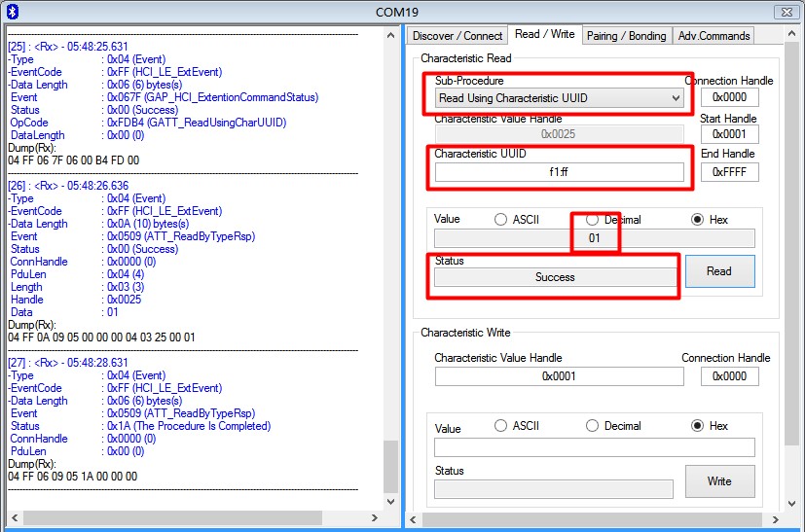This screenshot has width=805, height=532.
Task: Expand the Sub-Procedure dropdown
Action: [677, 98]
